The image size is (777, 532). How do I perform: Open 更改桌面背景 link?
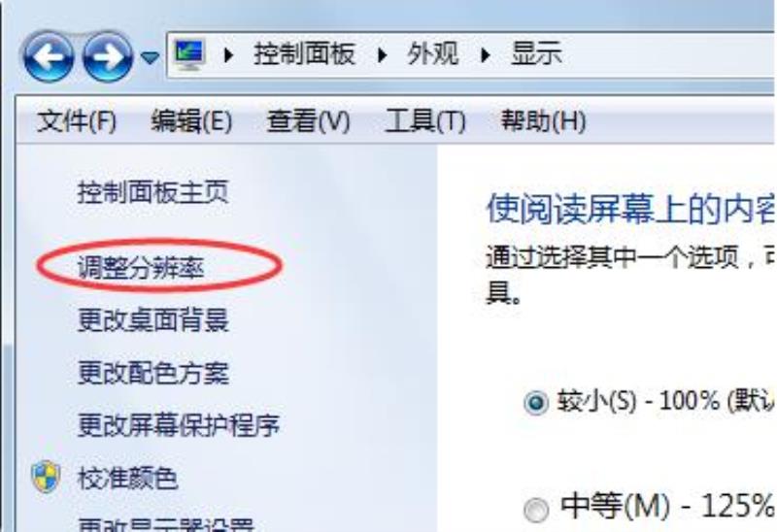[x=153, y=320]
